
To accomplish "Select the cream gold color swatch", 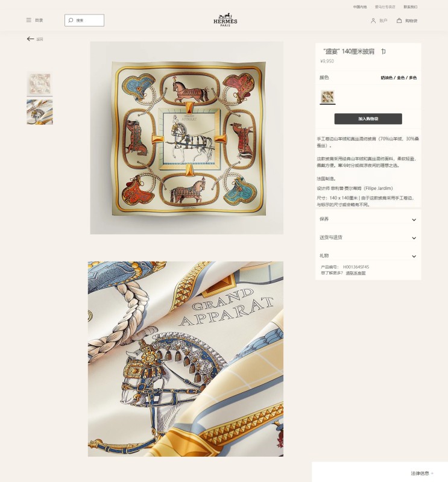I will (327, 97).
